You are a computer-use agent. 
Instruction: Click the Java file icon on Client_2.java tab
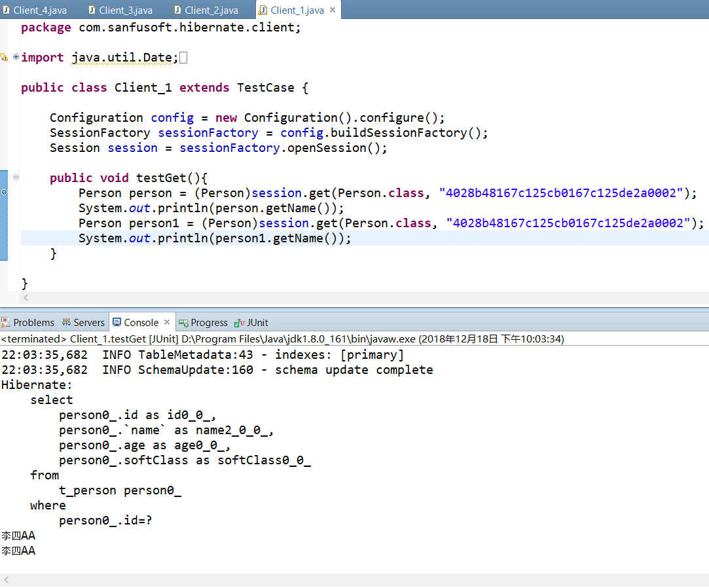pos(177,10)
